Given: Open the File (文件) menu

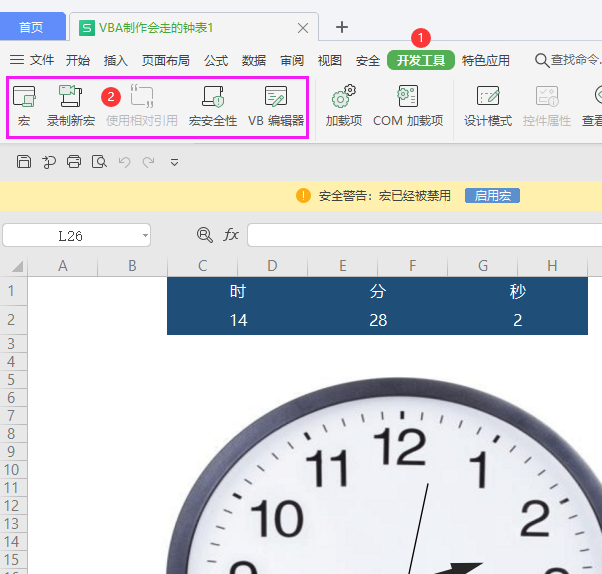Looking at the screenshot, I should tap(42, 60).
